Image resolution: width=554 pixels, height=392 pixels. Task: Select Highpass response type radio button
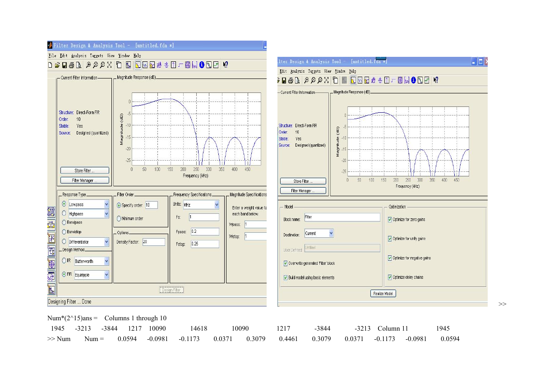point(64,213)
